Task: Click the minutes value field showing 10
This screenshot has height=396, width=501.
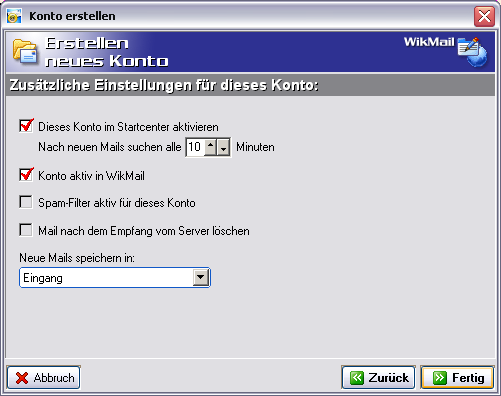Action: click(x=195, y=147)
